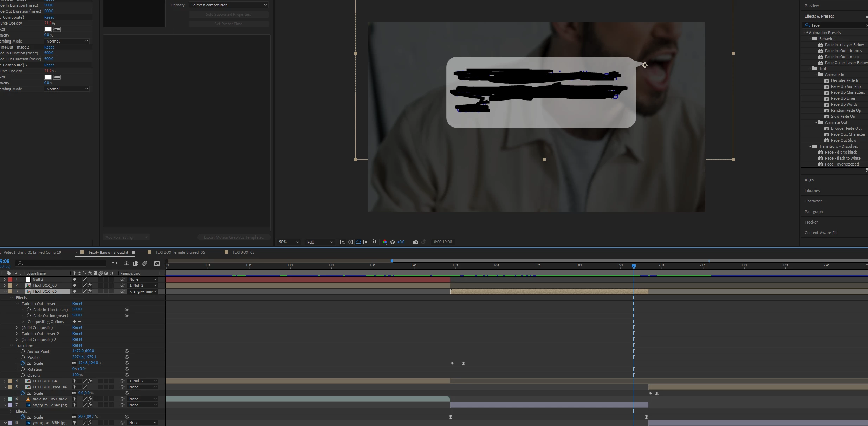Open the composition mini-flowchart
The image size is (868, 426).
tap(115, 263)
